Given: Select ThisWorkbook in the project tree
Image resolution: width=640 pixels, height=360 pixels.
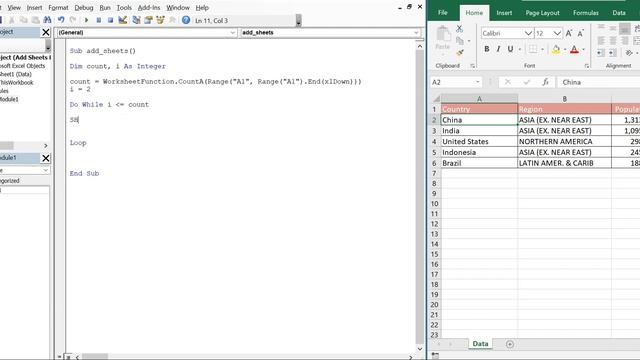Looking at the screenshot, I should [x=16, y=82].
